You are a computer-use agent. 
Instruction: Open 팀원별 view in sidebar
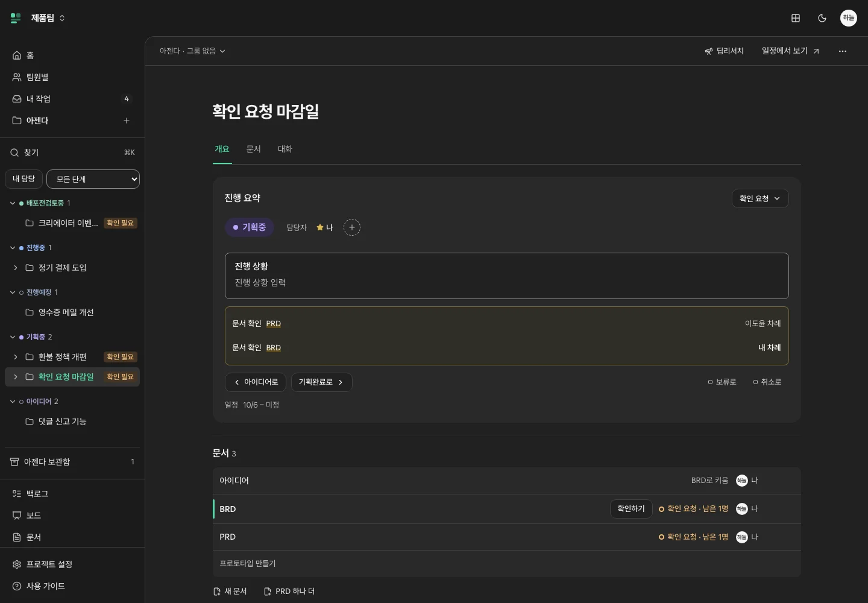tap(72, 77)
